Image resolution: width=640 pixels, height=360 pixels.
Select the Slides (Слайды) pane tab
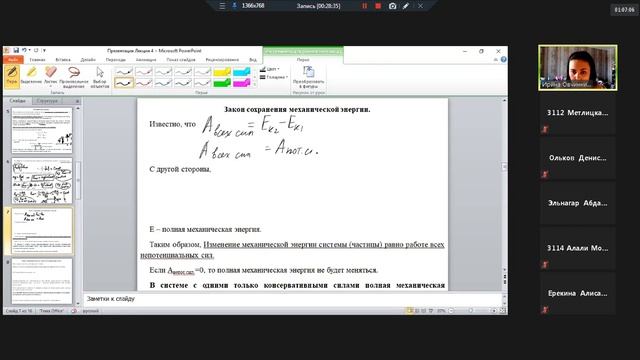coord(18,101)
